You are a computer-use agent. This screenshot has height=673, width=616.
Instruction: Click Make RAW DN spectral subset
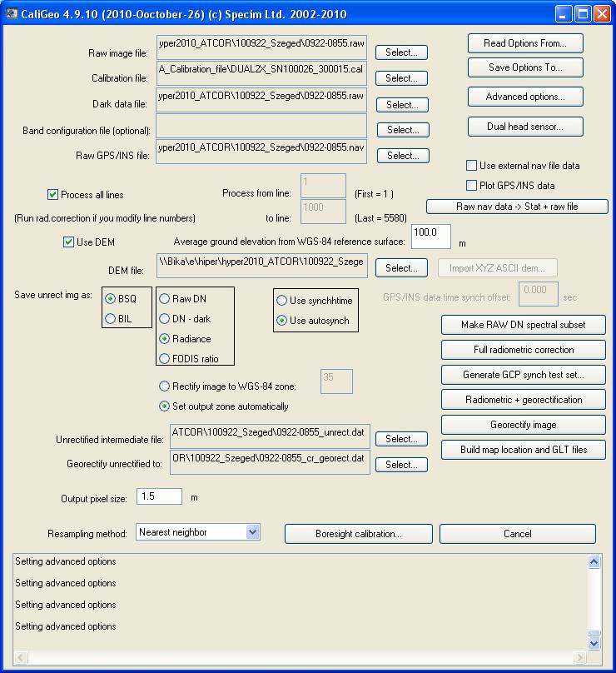coord(524,325)
